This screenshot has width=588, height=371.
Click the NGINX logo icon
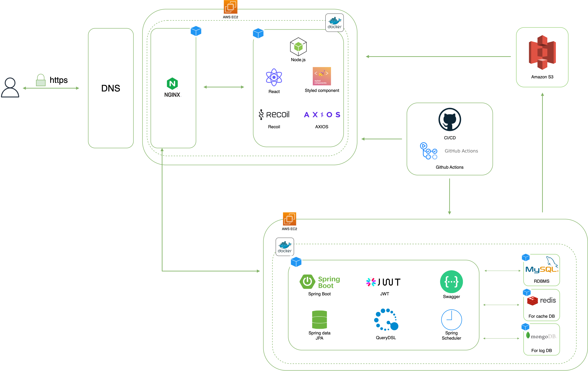tap(172, 84)
